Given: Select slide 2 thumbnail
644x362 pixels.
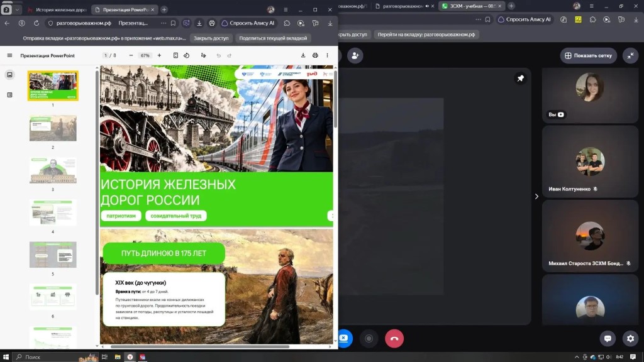Looking at the screenshot, I should tap(53, 128).
